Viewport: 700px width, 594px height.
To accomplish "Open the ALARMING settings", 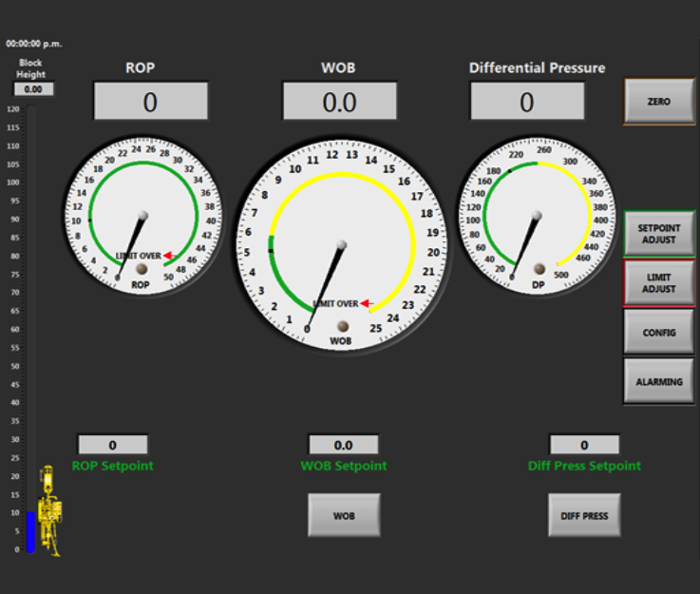I will point(658,381).
